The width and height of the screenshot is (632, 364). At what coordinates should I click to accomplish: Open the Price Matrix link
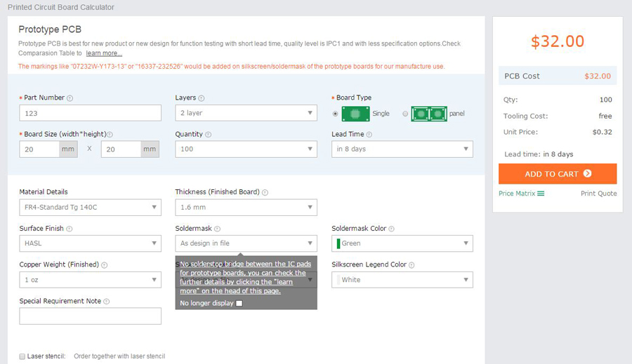pyautogui.click(x=521, y=194)
